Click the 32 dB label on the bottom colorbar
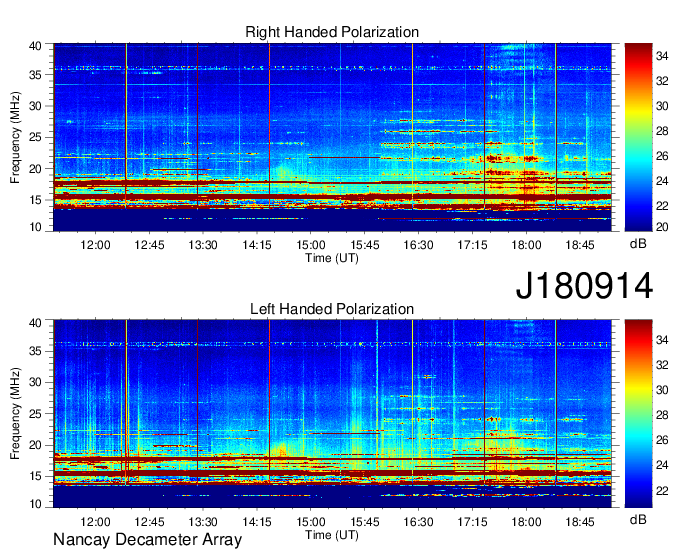 point(662,365)
